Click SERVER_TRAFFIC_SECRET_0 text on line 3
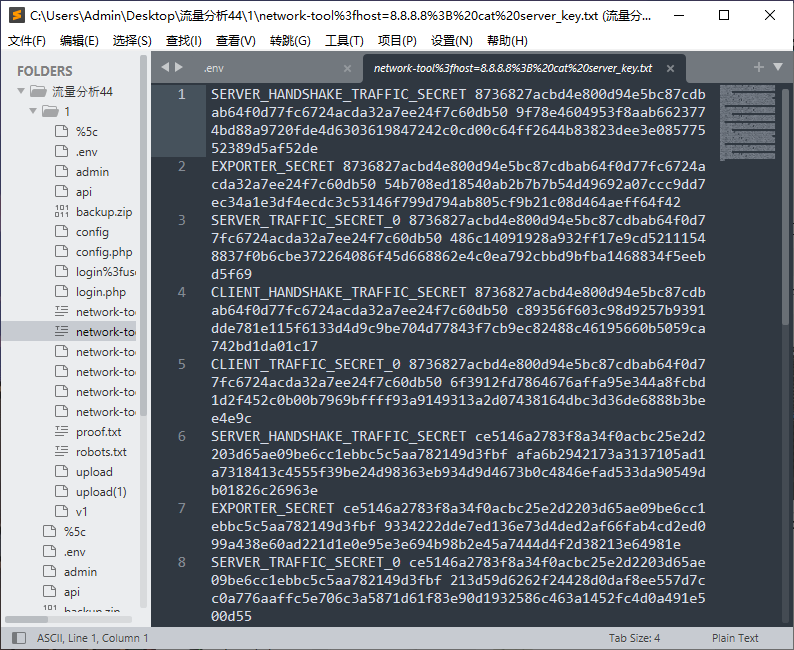 point(305,220)
